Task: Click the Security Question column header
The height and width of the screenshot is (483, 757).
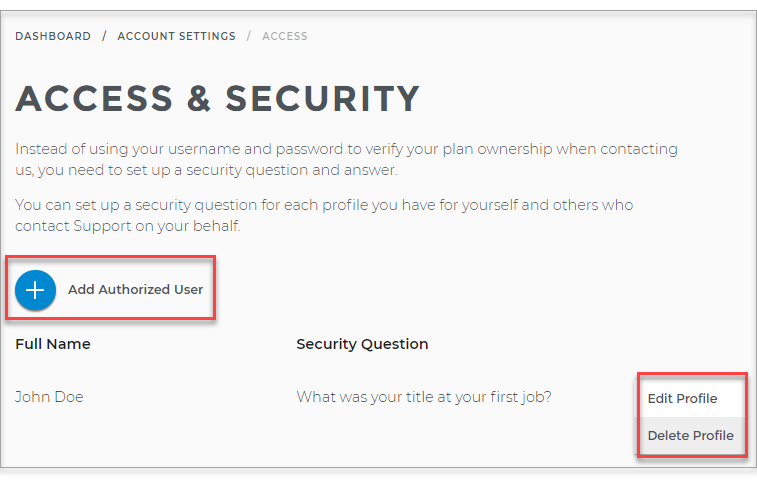Action: click(x=362, y=344)
